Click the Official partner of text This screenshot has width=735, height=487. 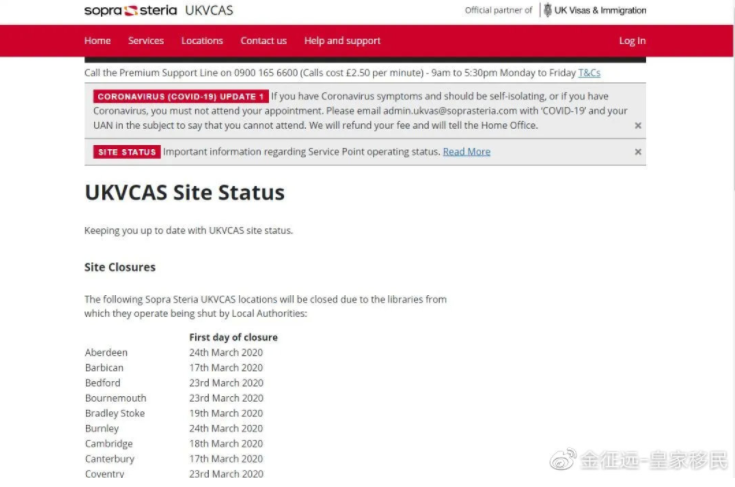coord(498,10)
